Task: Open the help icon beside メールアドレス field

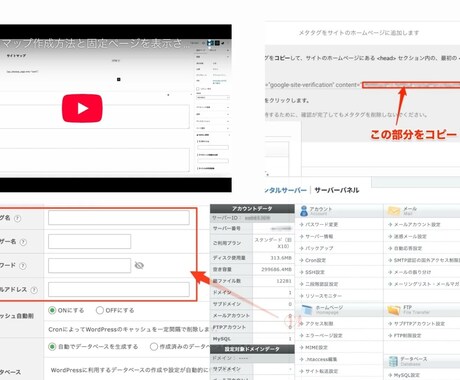Action: 34,290
